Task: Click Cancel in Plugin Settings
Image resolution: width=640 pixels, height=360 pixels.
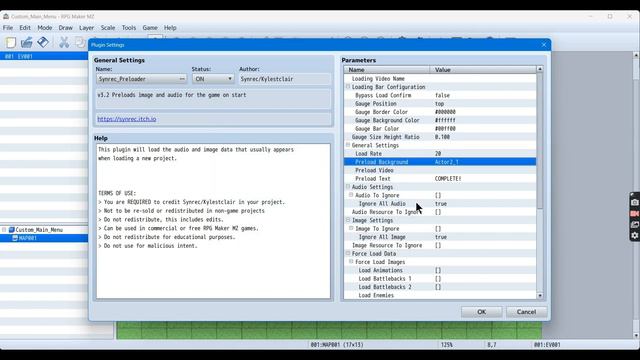Action: pos(526,312)
